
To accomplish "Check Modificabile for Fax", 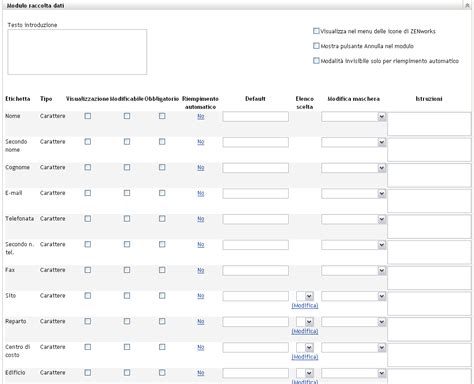I will point(127,270).
